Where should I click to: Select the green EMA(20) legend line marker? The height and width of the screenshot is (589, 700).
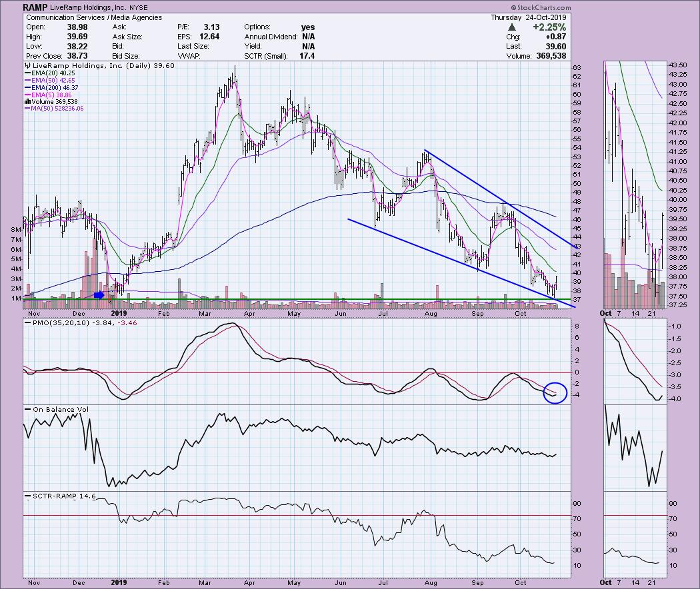point(28,73)
